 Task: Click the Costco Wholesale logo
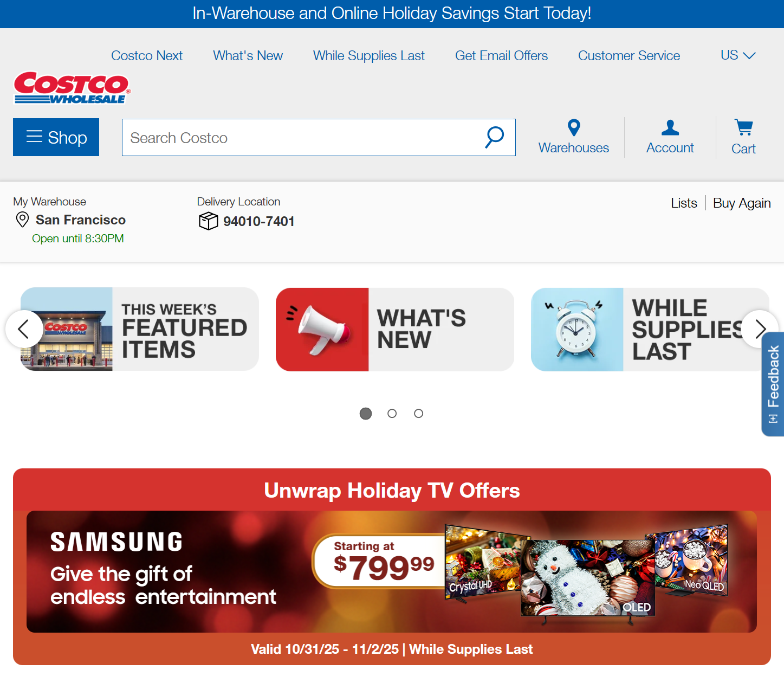(72, 88)
